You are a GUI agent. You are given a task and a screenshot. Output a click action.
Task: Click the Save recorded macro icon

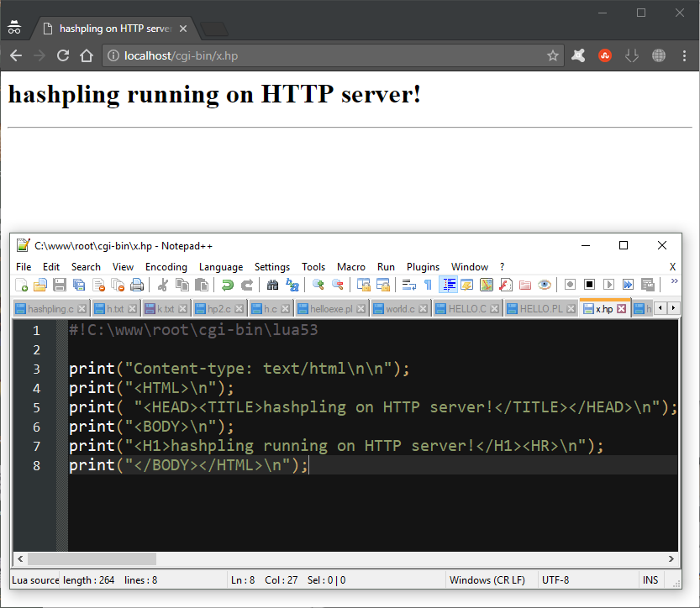pos(648,285)
